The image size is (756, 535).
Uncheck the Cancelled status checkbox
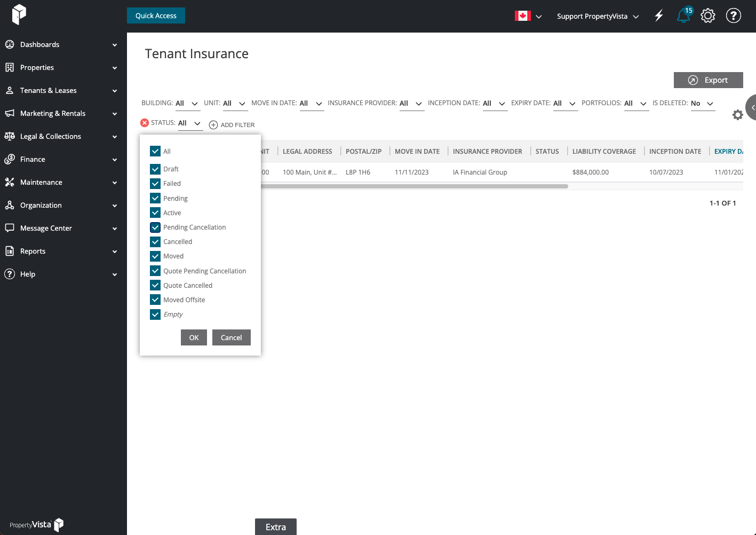click(x=155, y=241)
